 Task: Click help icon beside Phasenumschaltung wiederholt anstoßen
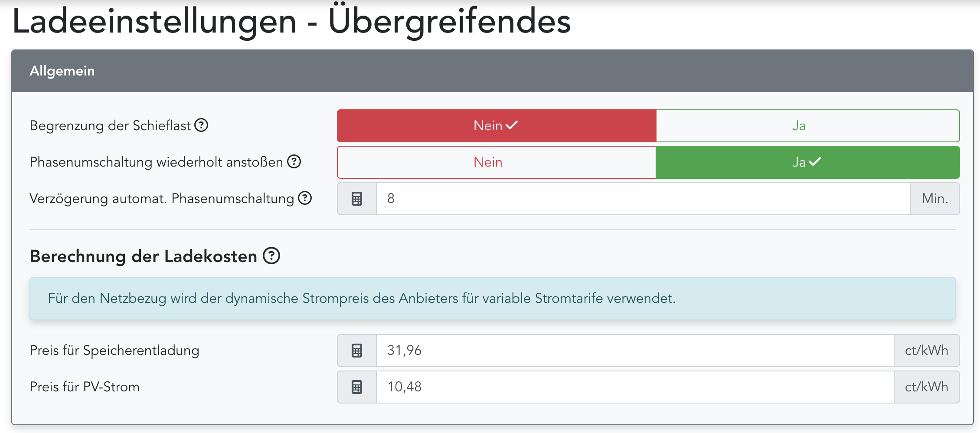click(x=294, y=162)
